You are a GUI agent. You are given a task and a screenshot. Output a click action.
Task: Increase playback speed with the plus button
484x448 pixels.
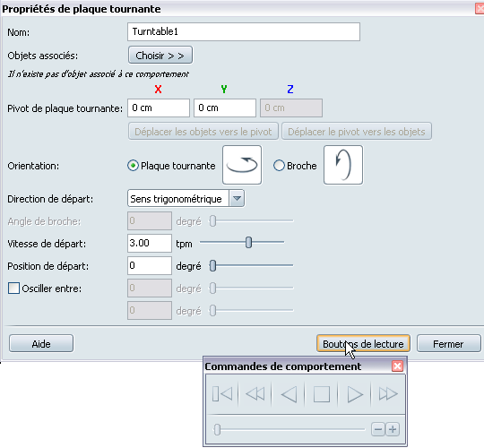(393, 429)
